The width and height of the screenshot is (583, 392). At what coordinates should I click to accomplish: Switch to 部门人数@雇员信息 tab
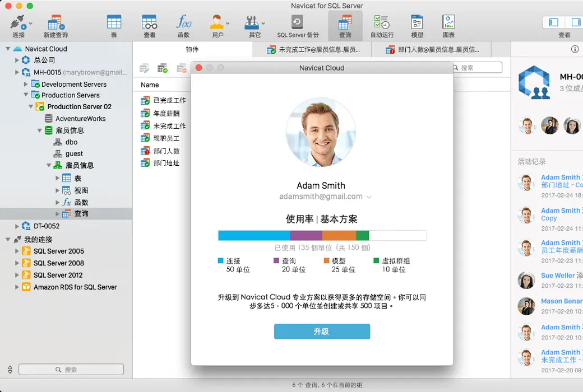432,50
